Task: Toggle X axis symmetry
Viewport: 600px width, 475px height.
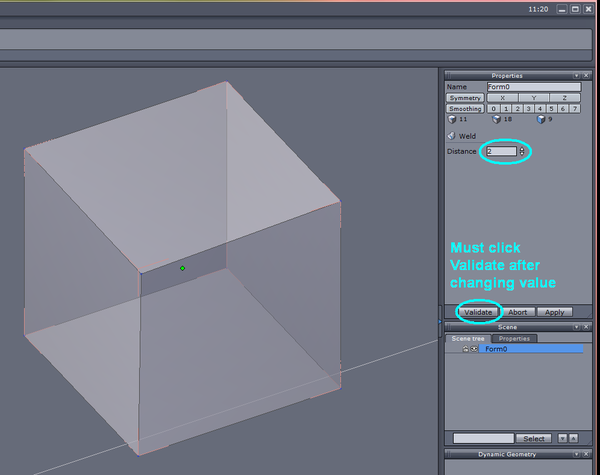Action: click(502, 98)
